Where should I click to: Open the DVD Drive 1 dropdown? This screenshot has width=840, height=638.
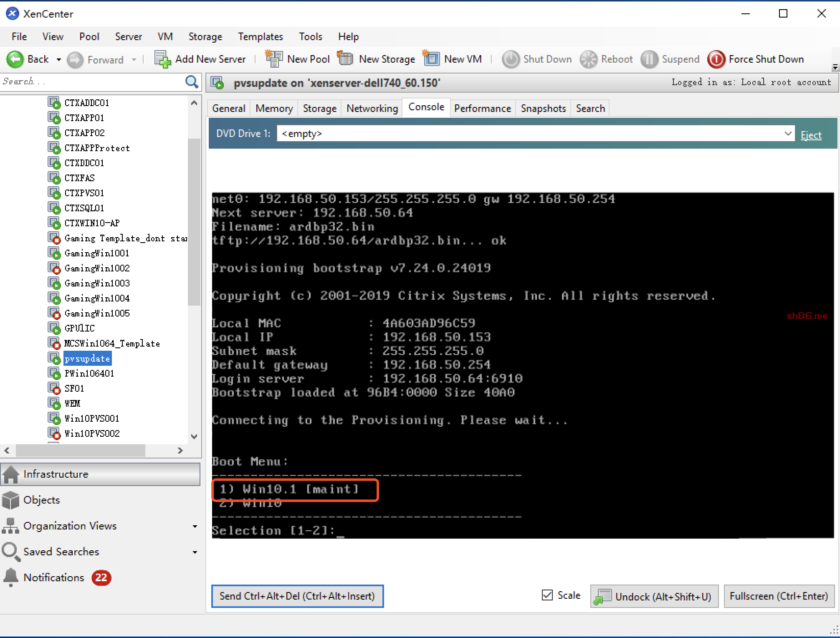(x=787, y=134)
